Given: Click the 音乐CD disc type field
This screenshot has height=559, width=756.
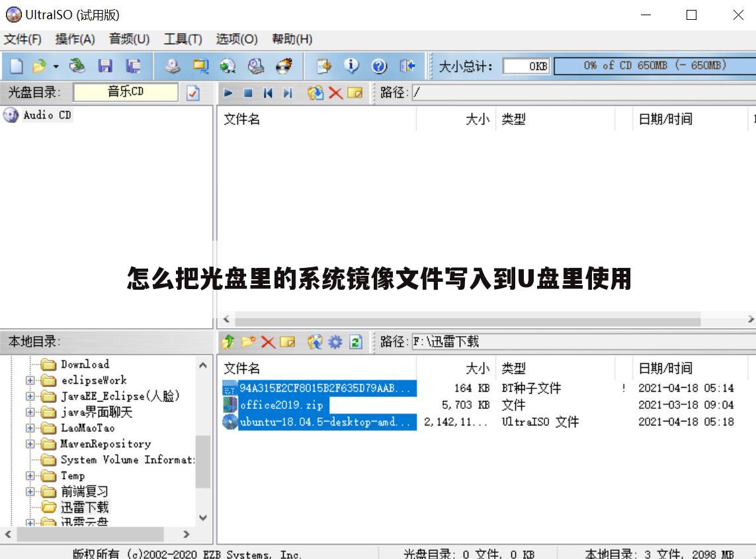Looking at the screenshot, I should click(x=126, y=92).
